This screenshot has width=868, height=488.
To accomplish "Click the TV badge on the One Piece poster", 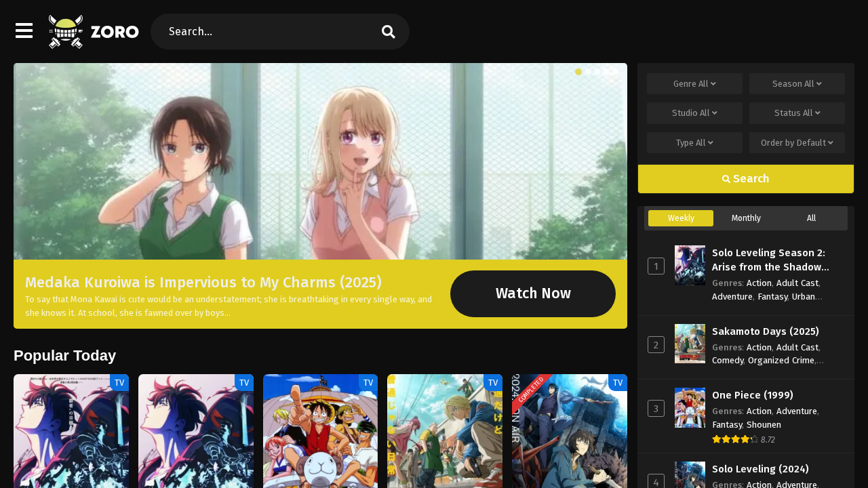I will tap(368, 383).
